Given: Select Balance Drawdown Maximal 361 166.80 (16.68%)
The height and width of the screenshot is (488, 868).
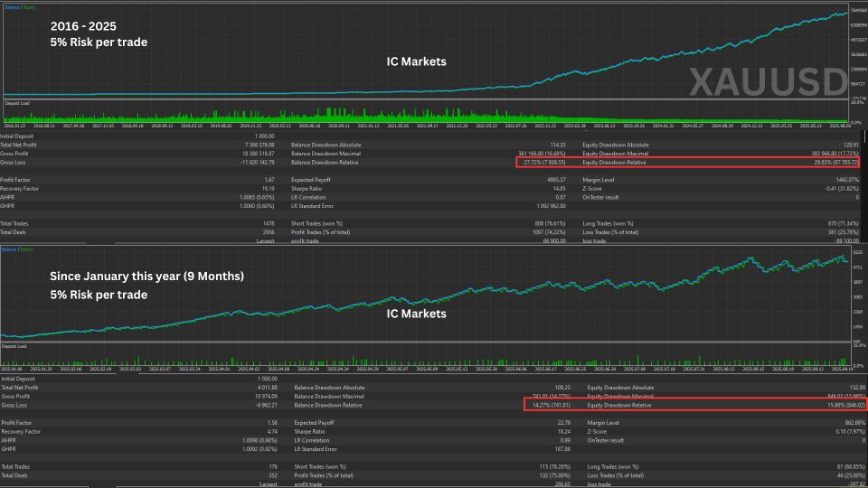Looking at the screenshot, I should point(542,154).
